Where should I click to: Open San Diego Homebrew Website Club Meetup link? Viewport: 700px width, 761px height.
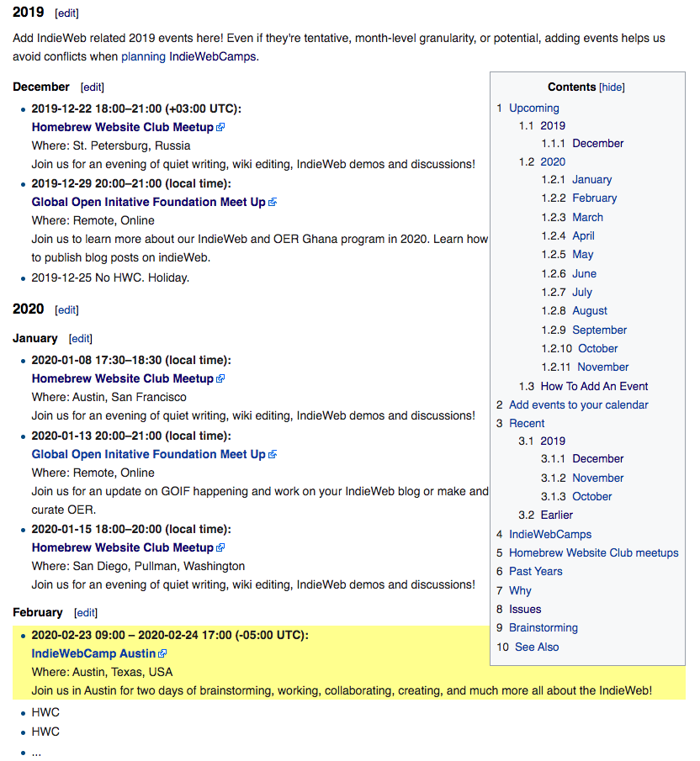pos(122,547)
